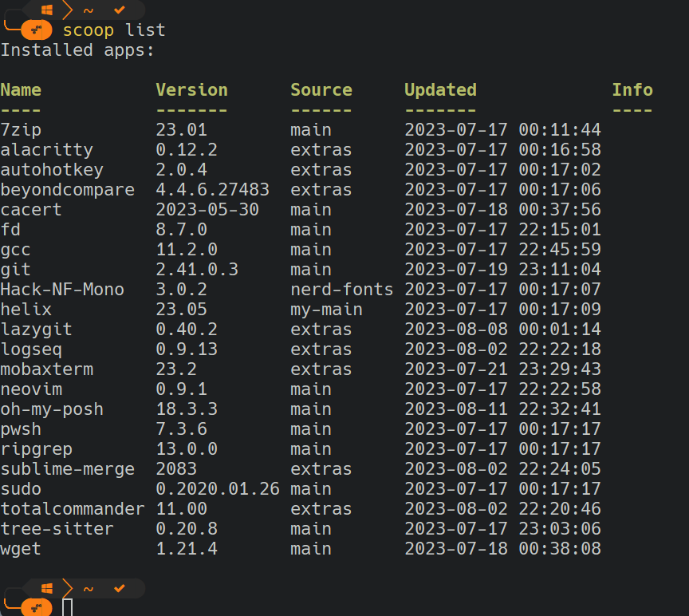
Task: Select the 'ripgrep' app name
Action: pyautogui.click(x=36, y=449)
